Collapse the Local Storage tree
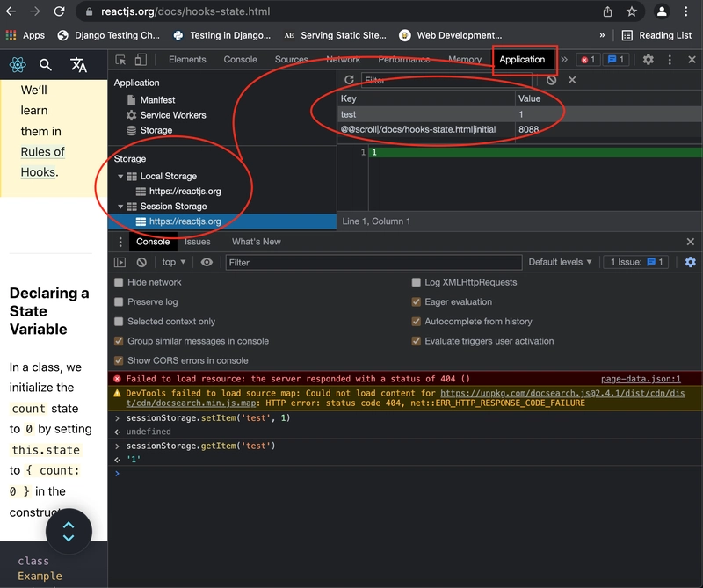Viewport: 703px width, 588px height. click(120, 177)
